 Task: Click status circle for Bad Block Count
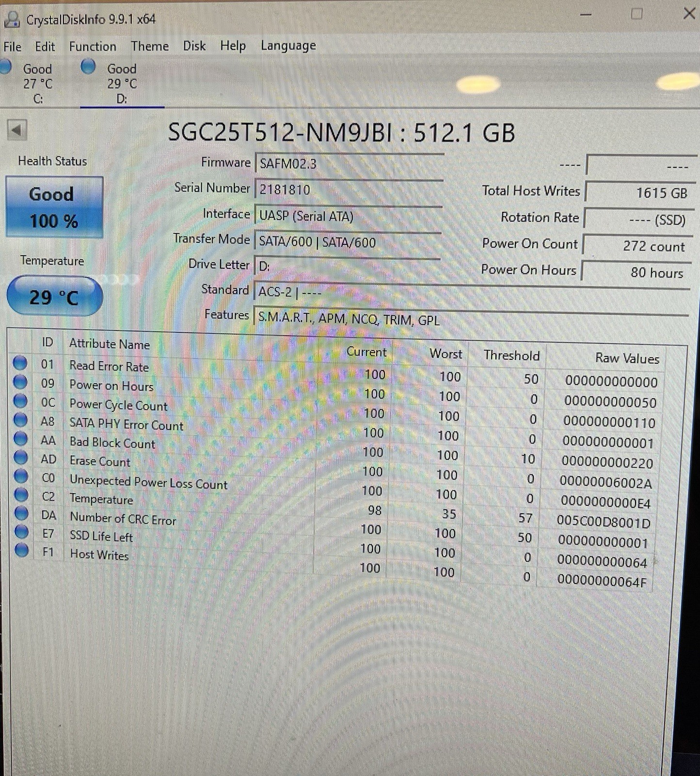tap(20, 438)
